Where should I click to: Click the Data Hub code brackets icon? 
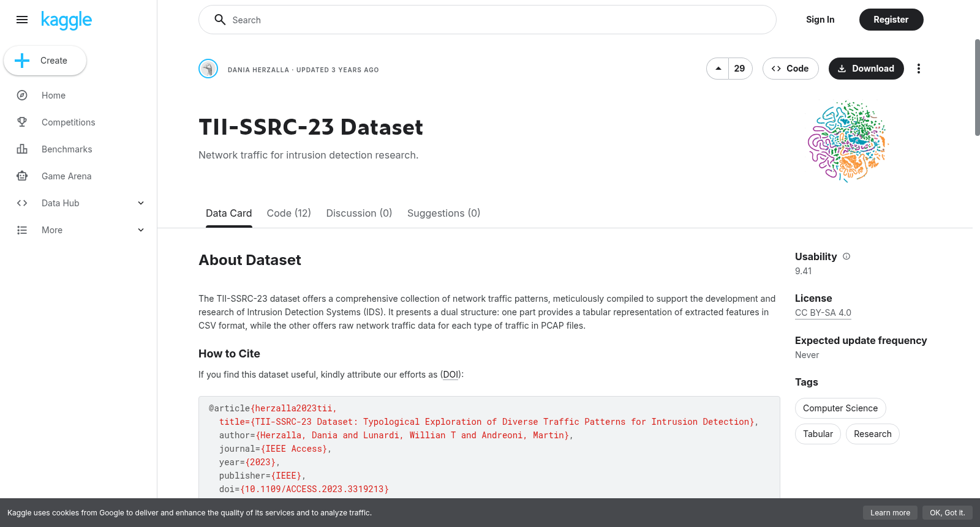coord(22,203)
